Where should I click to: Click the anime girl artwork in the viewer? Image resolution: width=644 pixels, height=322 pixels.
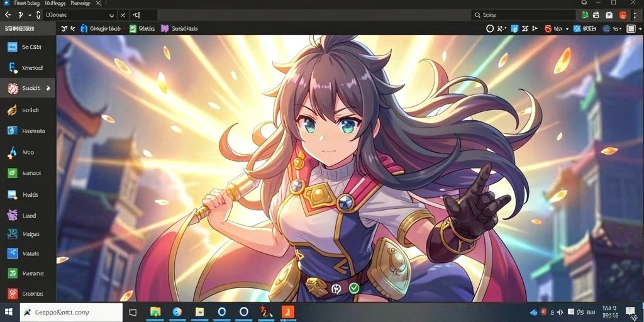350,169
